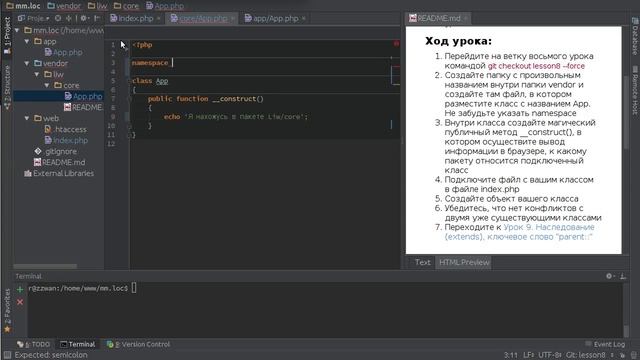Open the Version Control tool window tab
The height and width of the screenshot is (360, 640).
pos(138,344)
